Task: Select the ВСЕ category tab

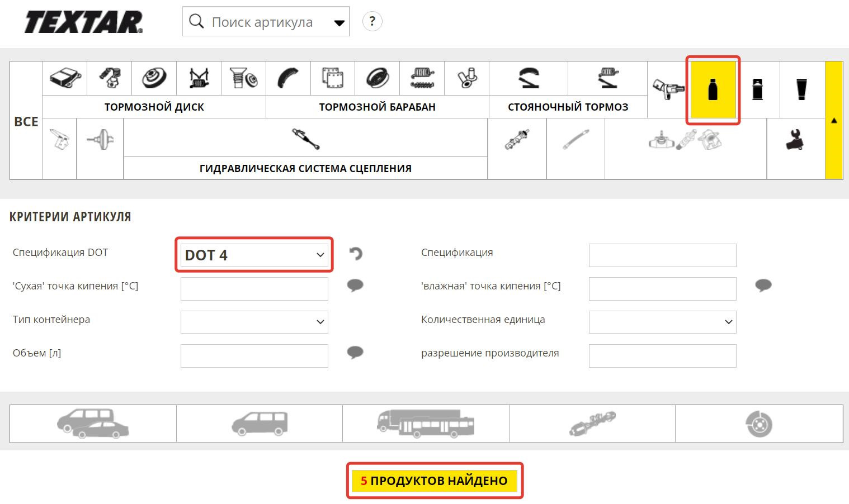Action: coord(26,121)
